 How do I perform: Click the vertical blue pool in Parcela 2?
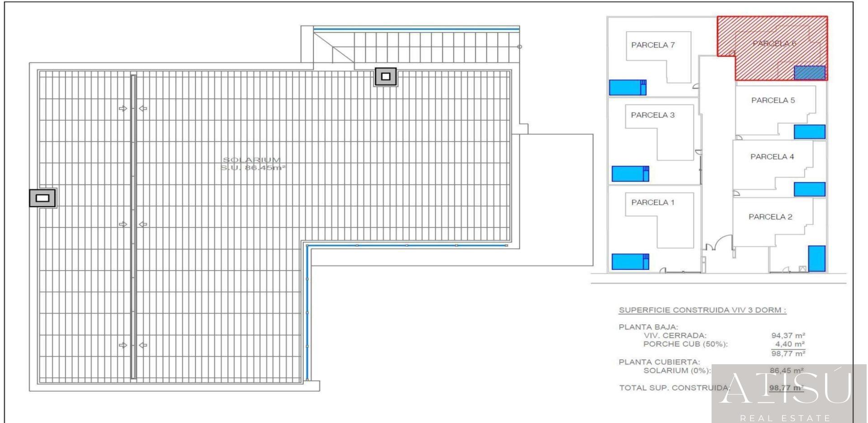point(816,258)
